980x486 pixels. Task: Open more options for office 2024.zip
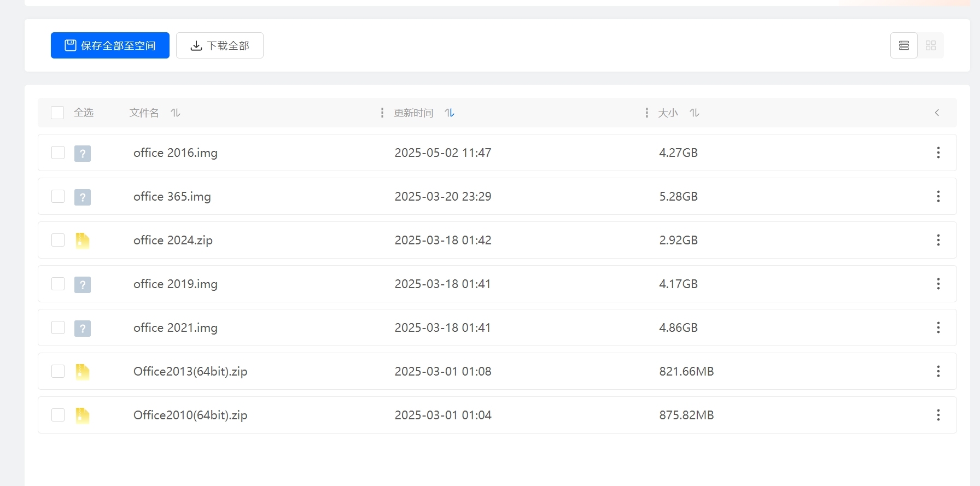(x=938, y=240)
